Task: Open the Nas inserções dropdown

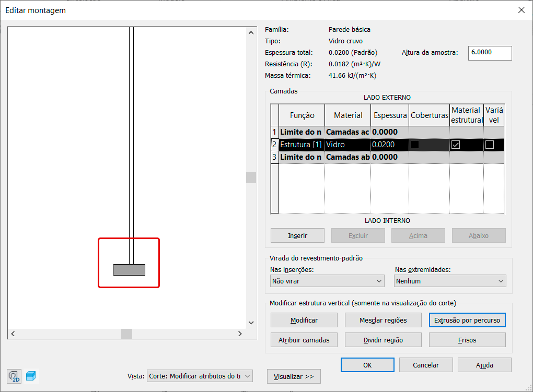Action: click(327, 281)
